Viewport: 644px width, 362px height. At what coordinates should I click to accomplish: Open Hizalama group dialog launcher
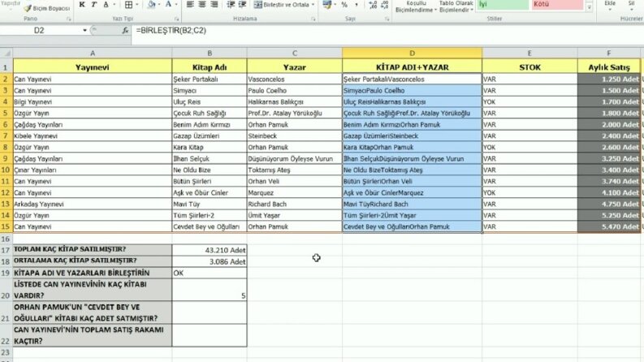pyautogui.click(x=313, y=19)
